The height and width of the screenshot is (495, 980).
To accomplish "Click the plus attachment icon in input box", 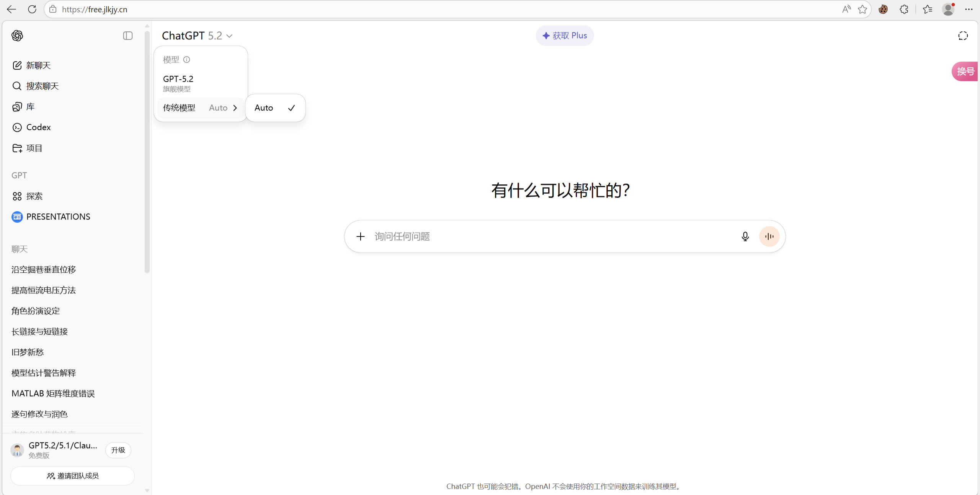I will point(360,236).
